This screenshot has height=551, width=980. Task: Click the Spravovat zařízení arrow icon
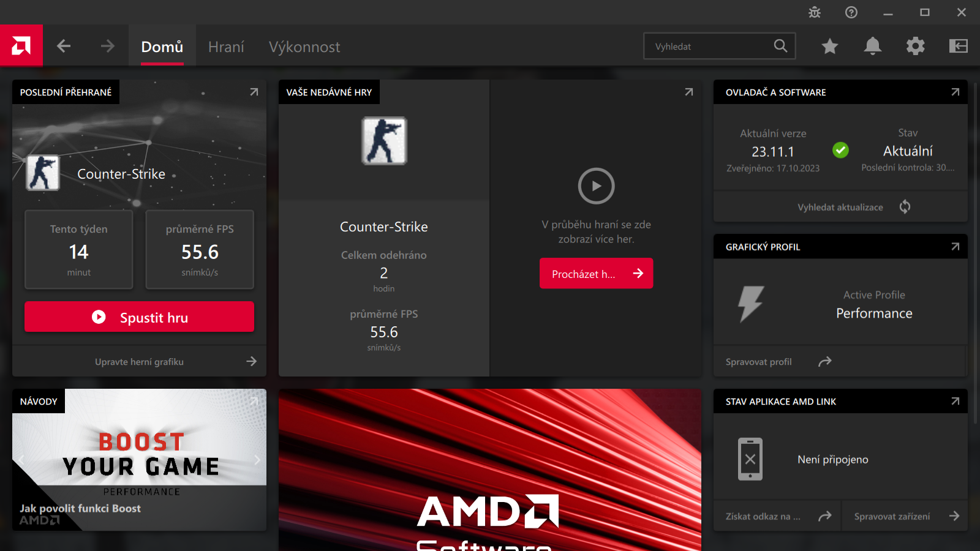coord(954,516)
